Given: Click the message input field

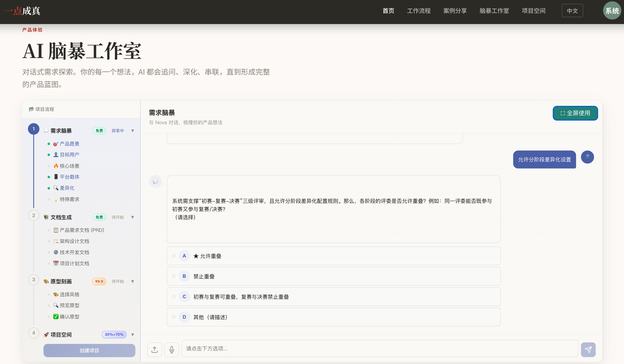Looking at the screenshot, I should 380,348.
